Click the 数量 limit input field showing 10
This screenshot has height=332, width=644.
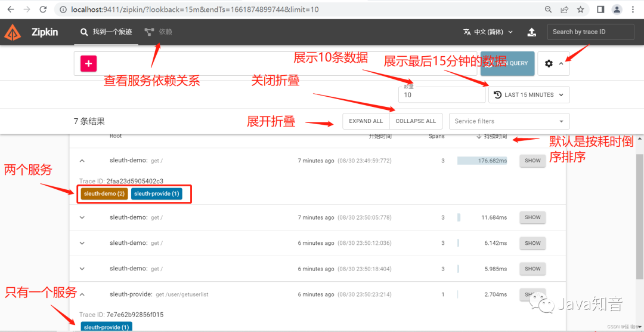442,94
